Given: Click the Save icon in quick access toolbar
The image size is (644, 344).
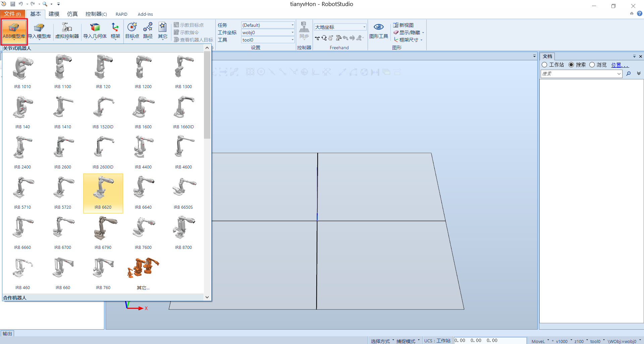Looking at the screenshot, I should 13,4.
